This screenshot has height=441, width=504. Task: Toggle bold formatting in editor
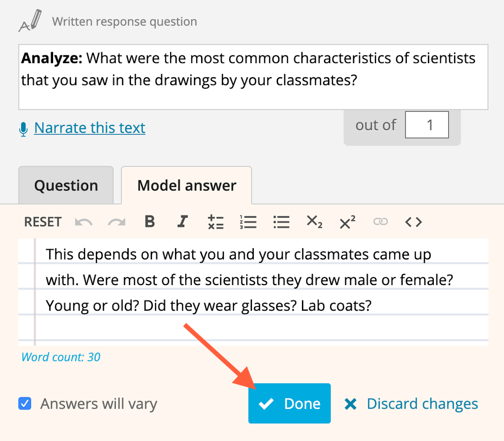150,222
